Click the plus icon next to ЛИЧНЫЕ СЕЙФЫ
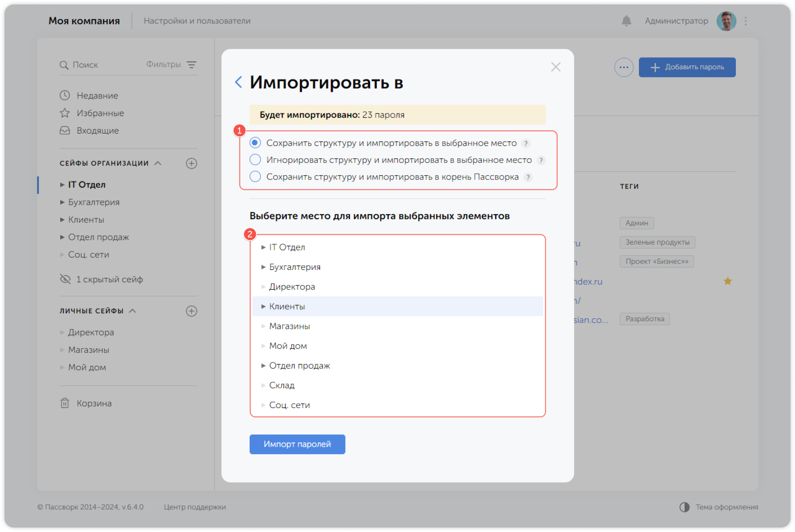This screenshot has width=795, height=532. [x=192, y=311]
